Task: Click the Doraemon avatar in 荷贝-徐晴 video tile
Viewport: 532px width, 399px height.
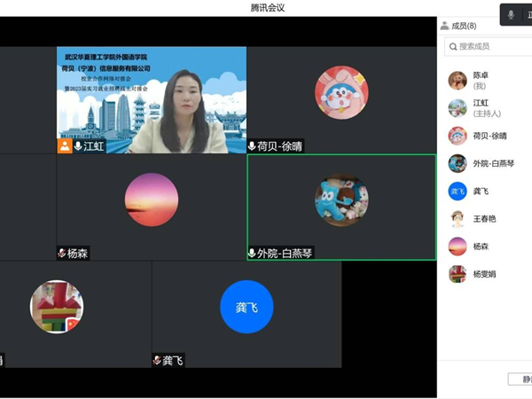Action: 341,92
